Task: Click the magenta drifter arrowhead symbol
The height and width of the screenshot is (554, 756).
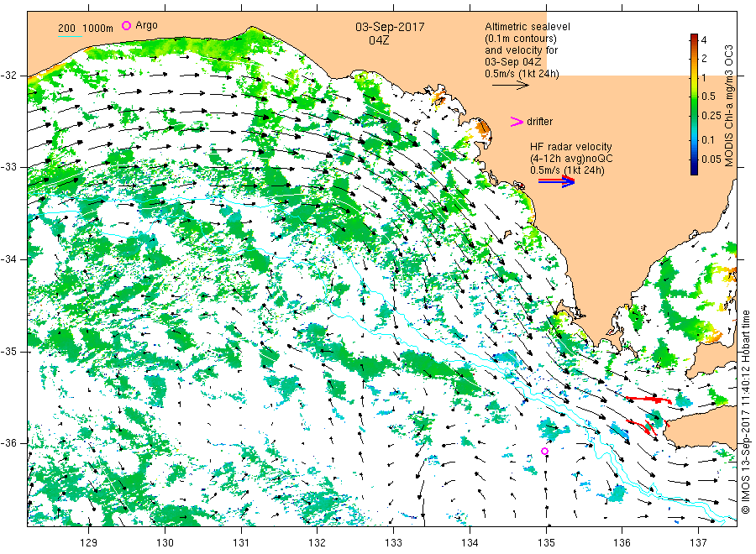Action: [x=517, y=122]
